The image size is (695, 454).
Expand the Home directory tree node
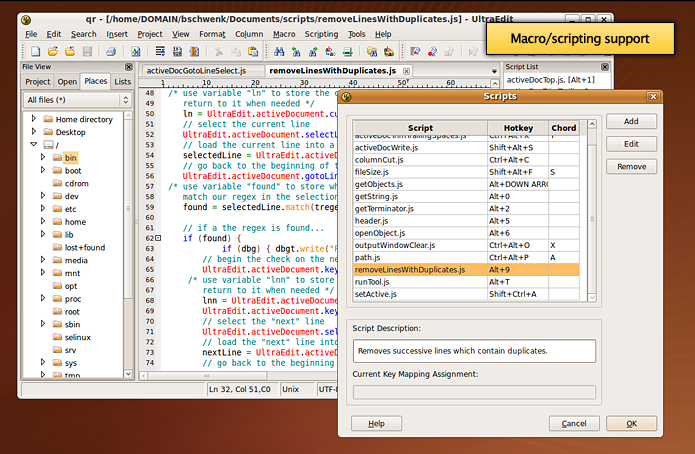point(34,119)
